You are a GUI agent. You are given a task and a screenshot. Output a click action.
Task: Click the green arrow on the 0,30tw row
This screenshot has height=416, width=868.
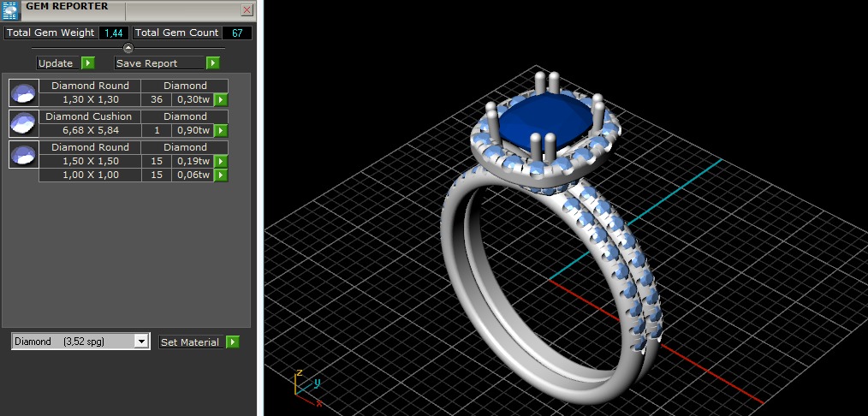[x=221, y=99]
